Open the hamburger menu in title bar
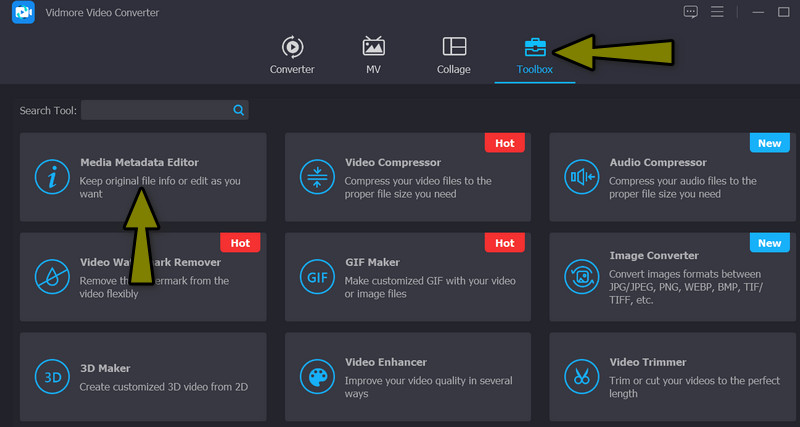Screen dimensions: 800x427 (717, 12)
